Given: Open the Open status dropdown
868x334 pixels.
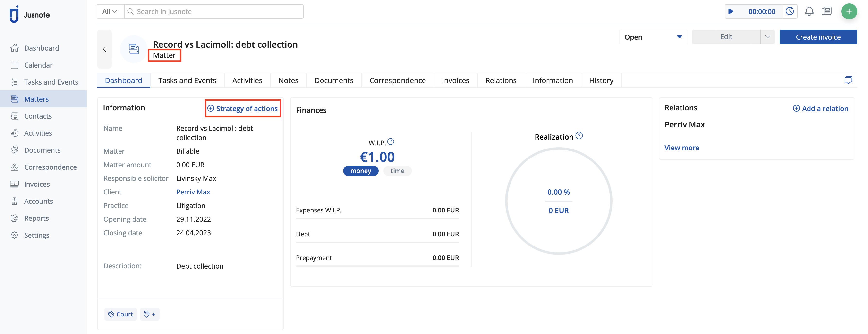Looking at the screenshot, I should (653, 37).
